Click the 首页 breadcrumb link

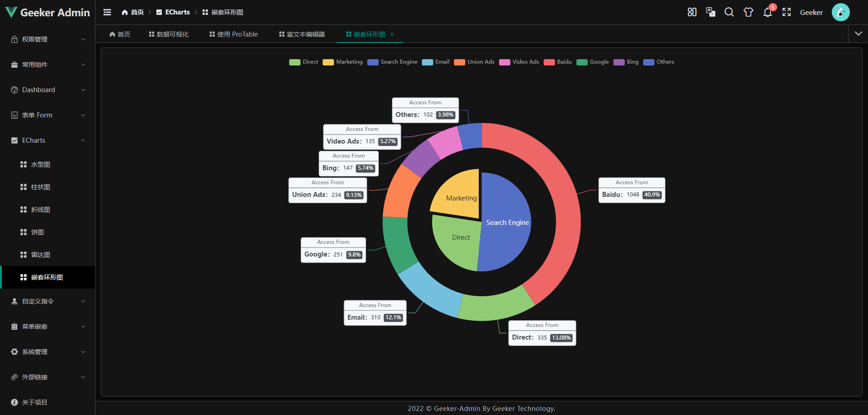pyautogui.click(x=133, y=12)
